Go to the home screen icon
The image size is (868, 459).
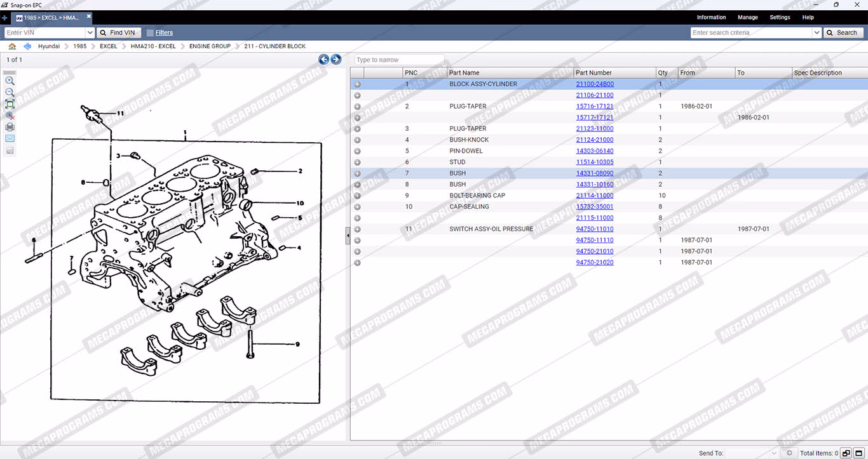pyautogui.click(x=12, y=46)
